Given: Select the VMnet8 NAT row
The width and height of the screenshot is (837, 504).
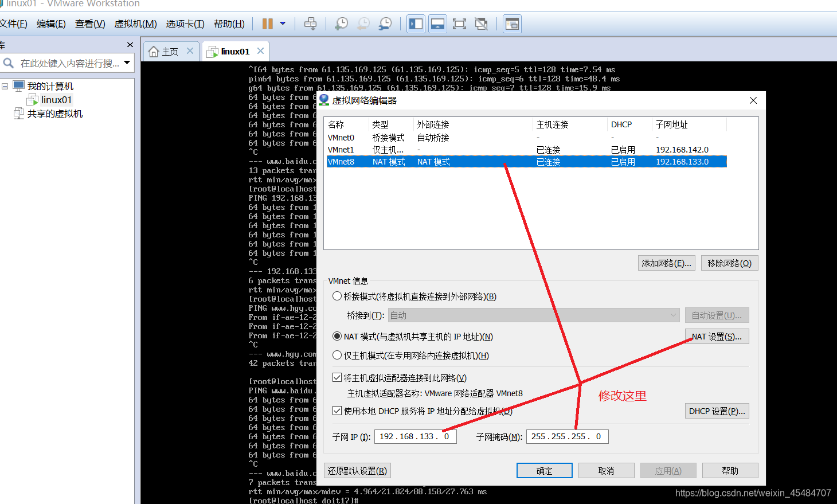Looking at the screenshot, I should click(526, 162).
